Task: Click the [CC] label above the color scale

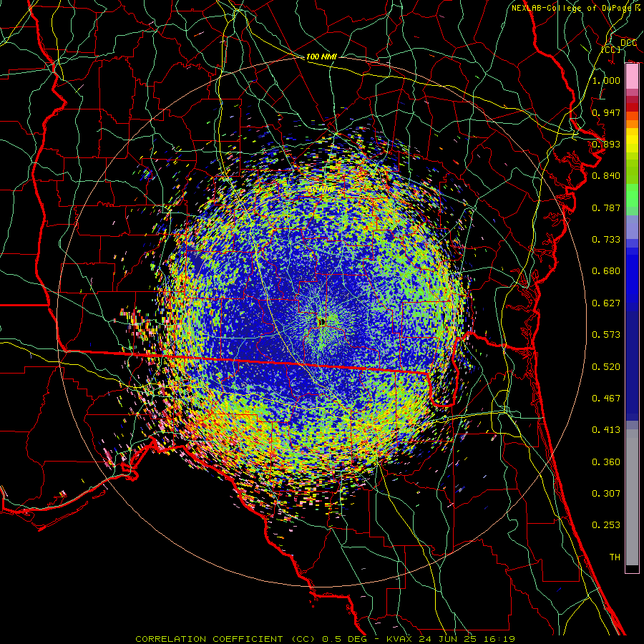Action: pyautogui.click(x=611, y=49)
